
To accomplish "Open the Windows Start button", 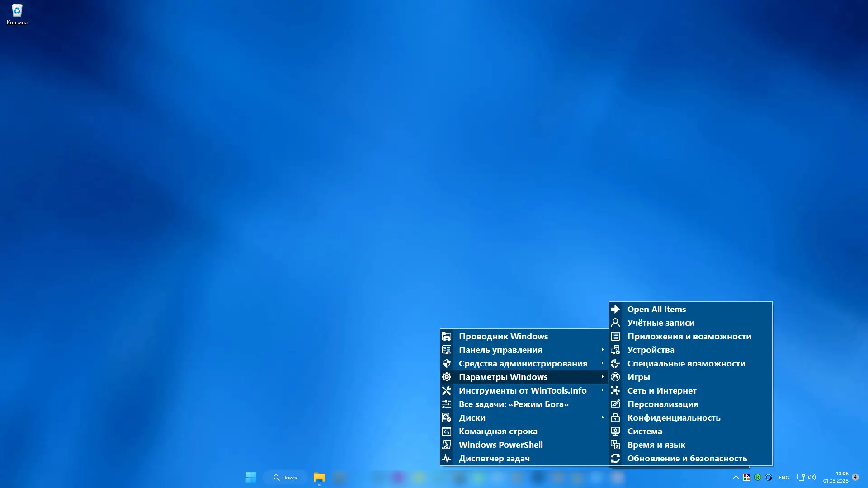I will tap(251, 477).
